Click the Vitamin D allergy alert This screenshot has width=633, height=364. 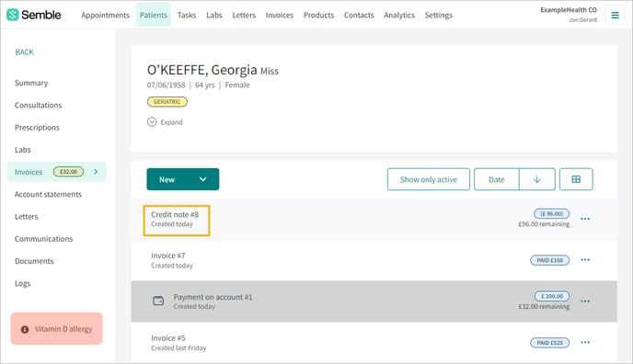click(56, 329)
